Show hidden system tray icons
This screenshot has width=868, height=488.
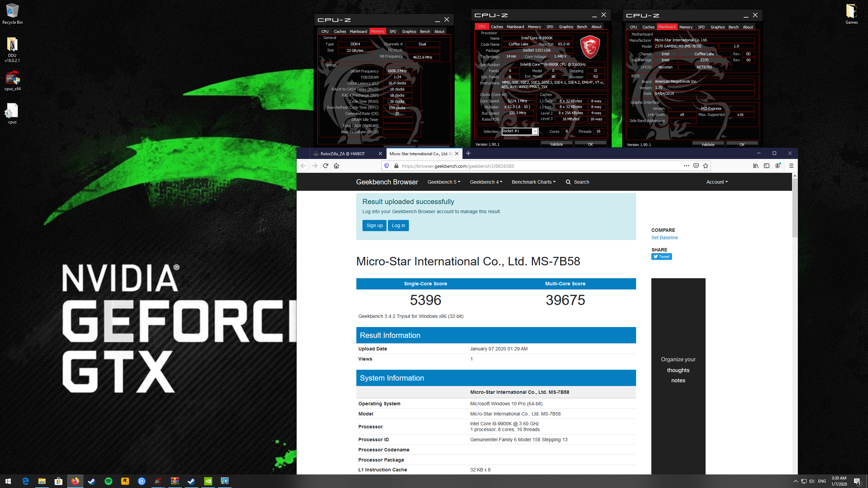click(x=795, y=481)
